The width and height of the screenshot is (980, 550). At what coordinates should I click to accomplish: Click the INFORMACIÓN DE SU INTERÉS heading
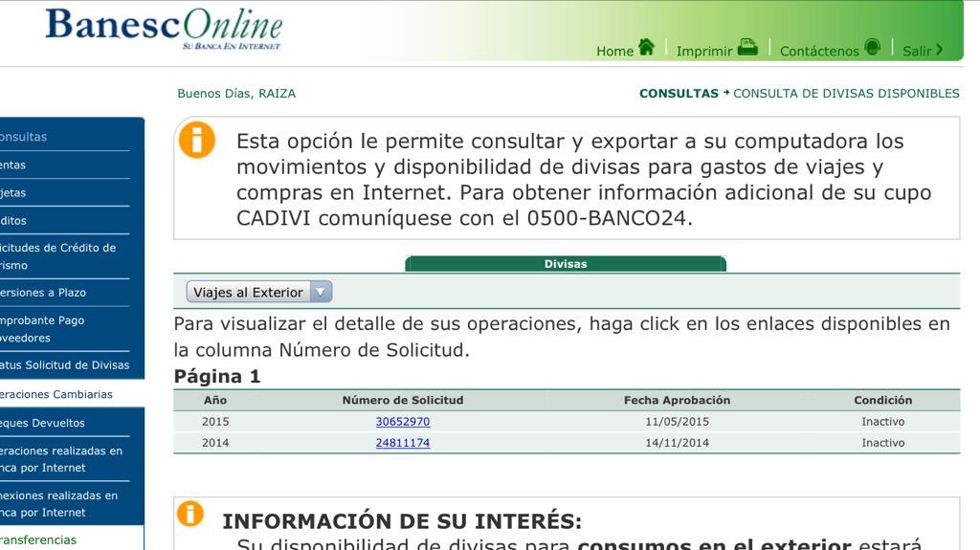402,521
